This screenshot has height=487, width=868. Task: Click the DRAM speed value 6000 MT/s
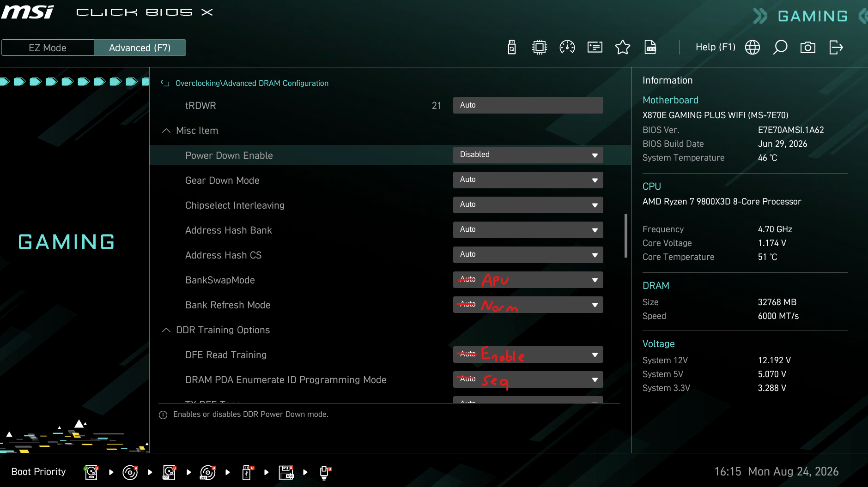pyautogui.click(x=778, y=316)
